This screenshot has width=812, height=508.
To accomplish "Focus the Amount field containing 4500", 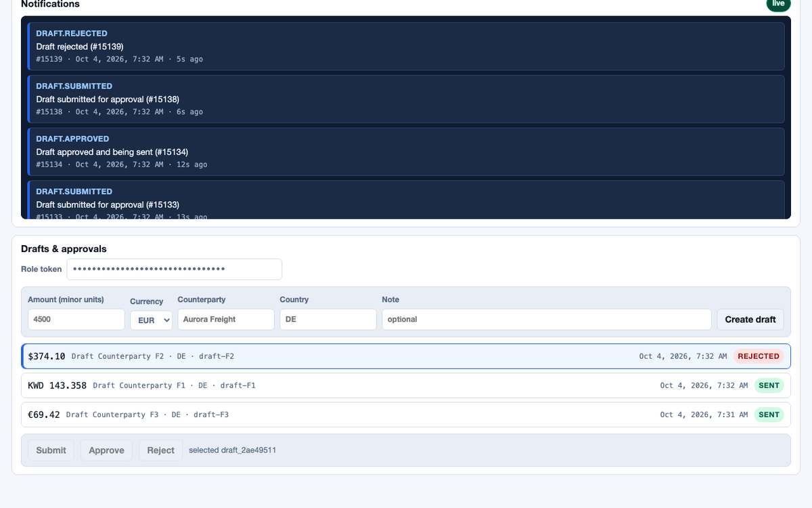I will click(76, 319).
